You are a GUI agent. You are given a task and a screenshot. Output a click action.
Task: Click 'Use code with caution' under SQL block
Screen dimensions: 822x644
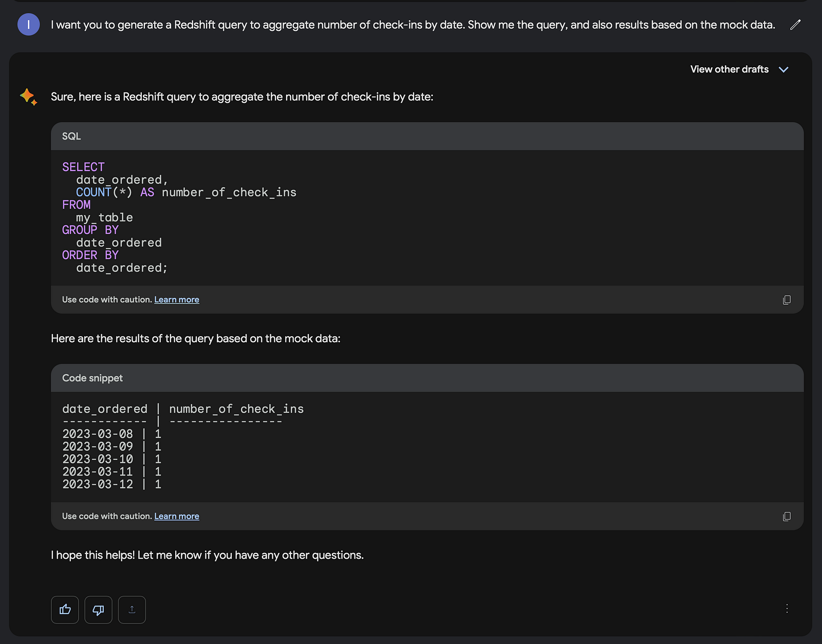tap(107, 300)
